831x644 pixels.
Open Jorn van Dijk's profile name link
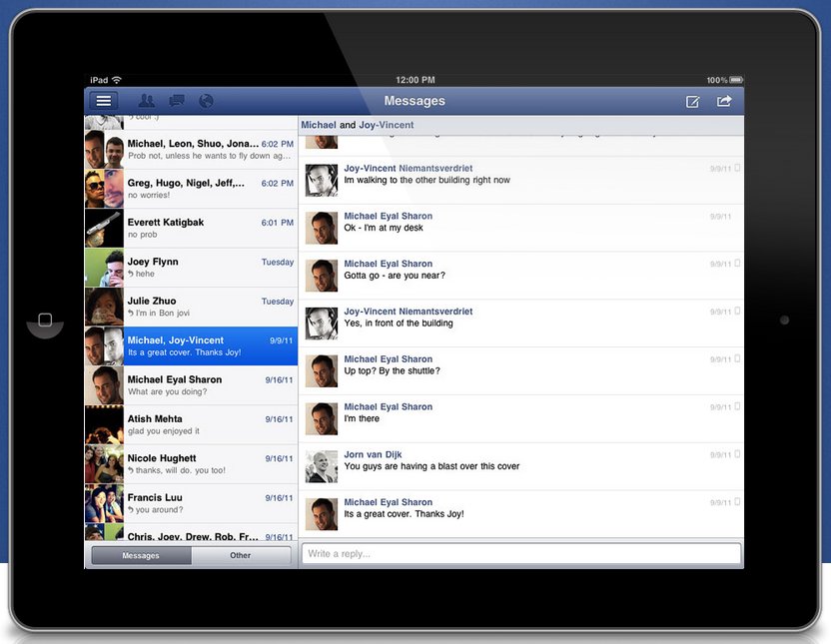tap(373, 454)
